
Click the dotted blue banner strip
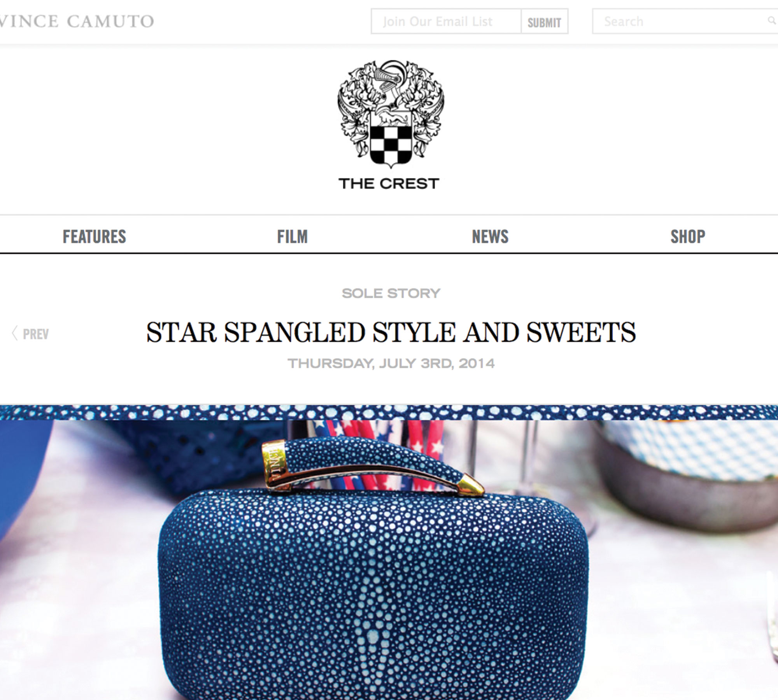coord(389,412)
